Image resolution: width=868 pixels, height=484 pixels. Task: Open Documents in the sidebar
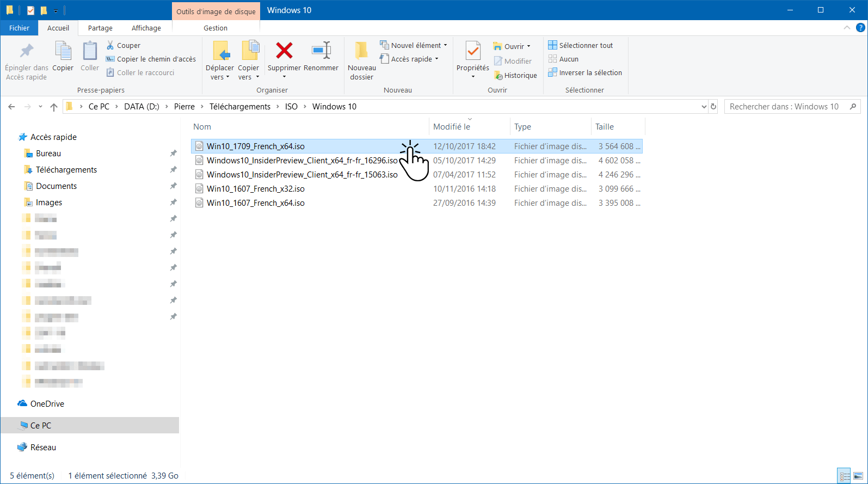(57, 186)
